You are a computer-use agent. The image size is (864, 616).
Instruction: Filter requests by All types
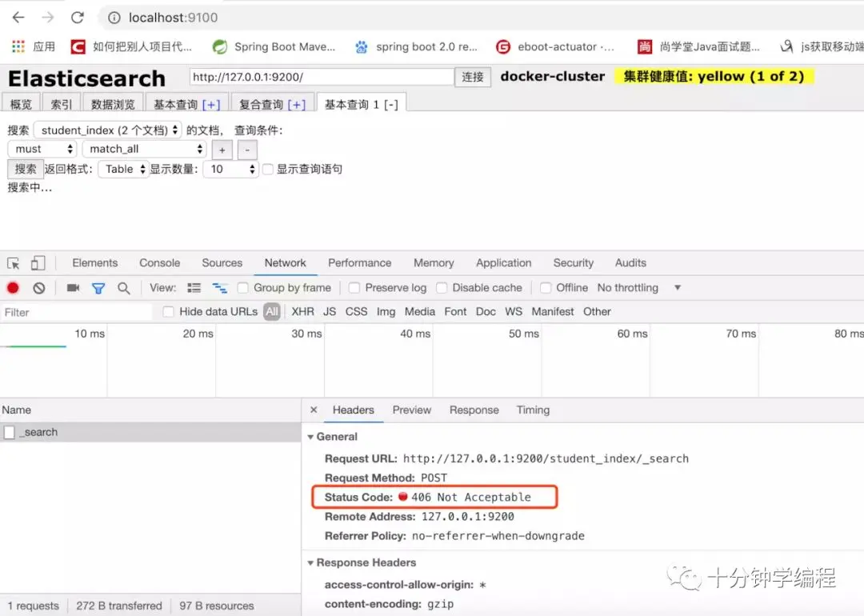click(272, 312)
